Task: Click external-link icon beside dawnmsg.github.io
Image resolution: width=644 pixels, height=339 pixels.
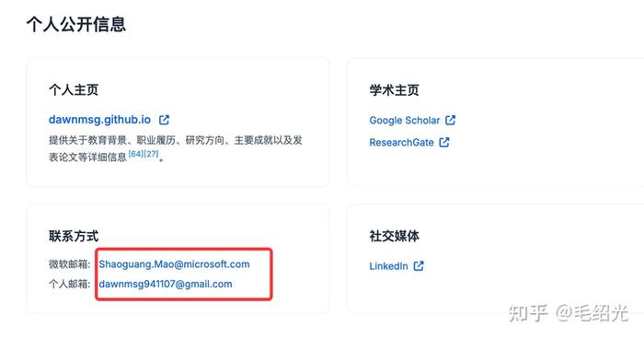Action: click(x=164, y=120)
